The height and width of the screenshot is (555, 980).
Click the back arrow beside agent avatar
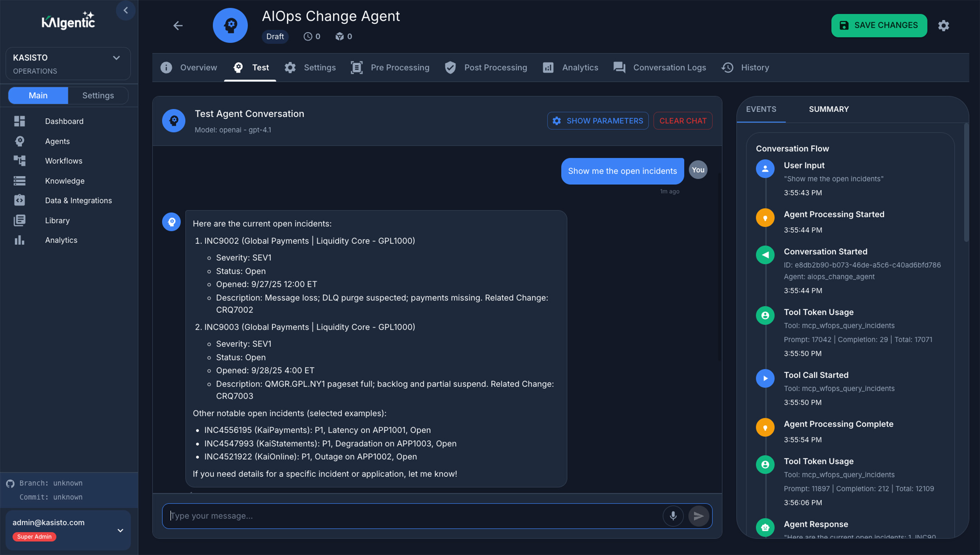178,26
